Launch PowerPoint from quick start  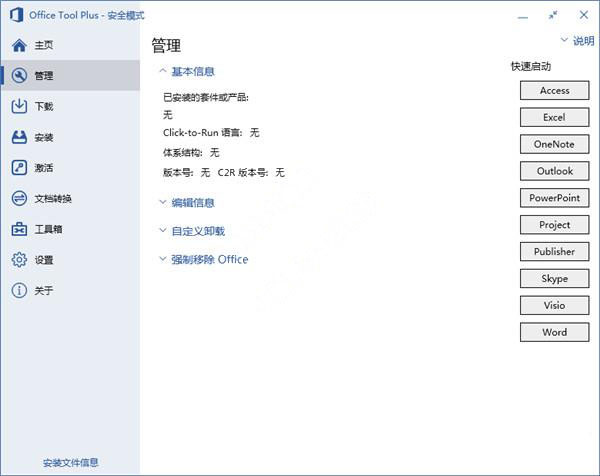coord(554,198)
